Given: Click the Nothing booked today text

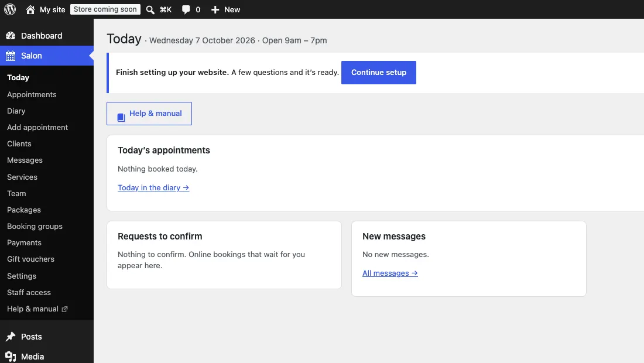Looking at the screenshot, I should coord(157,169).
